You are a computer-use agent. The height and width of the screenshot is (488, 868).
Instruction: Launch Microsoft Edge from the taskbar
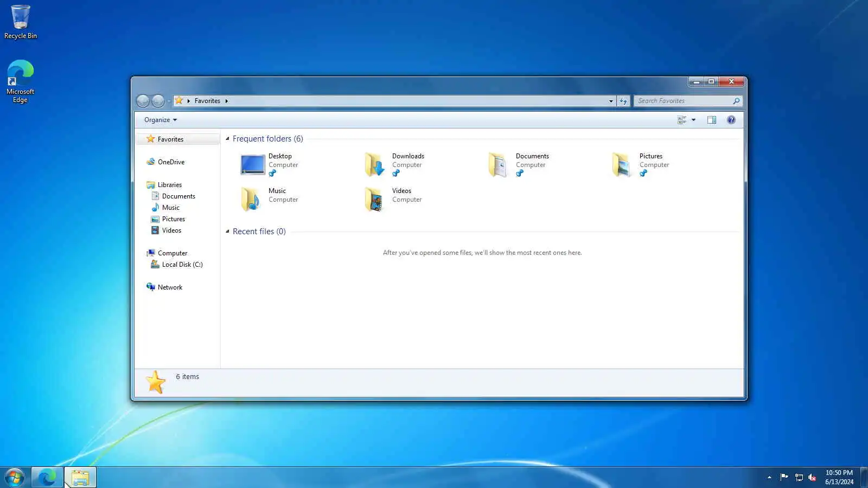[x=47, y=478]
